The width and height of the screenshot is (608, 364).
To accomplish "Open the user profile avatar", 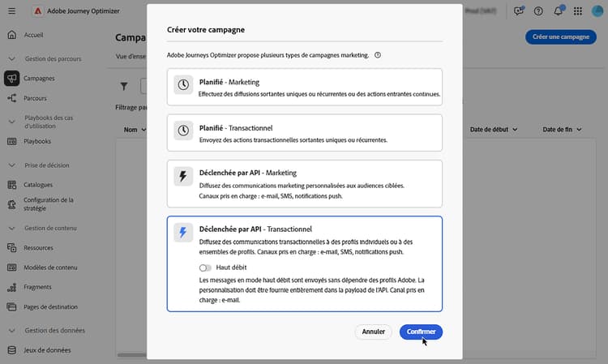I will tap(597, 11).
